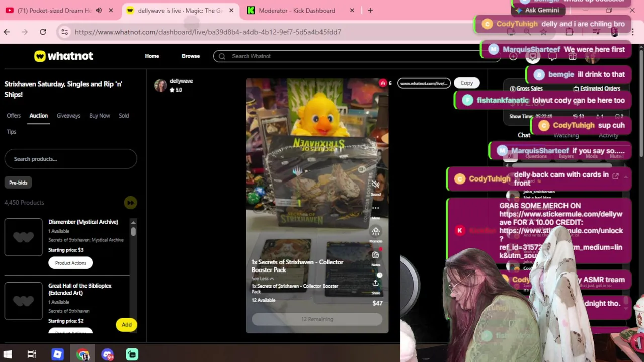Click the www.whatnot.com/live link field

pyautogui.click(x=424, y=83)
